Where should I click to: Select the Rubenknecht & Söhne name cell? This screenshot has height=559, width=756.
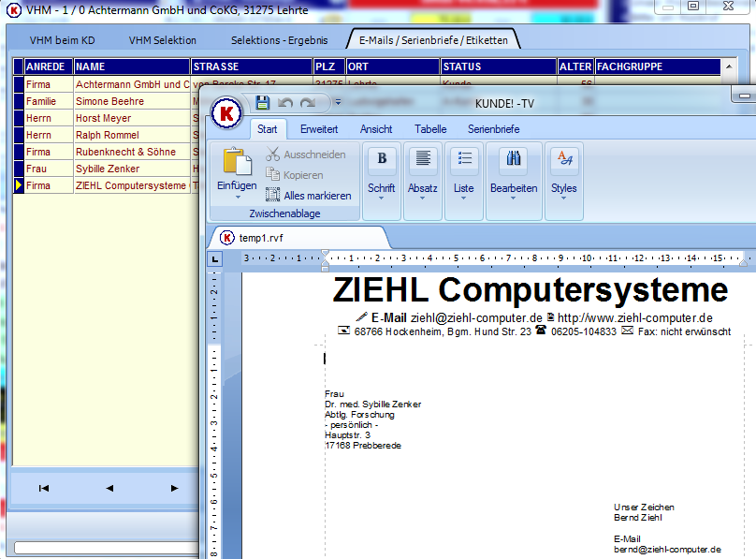point(132,152)
